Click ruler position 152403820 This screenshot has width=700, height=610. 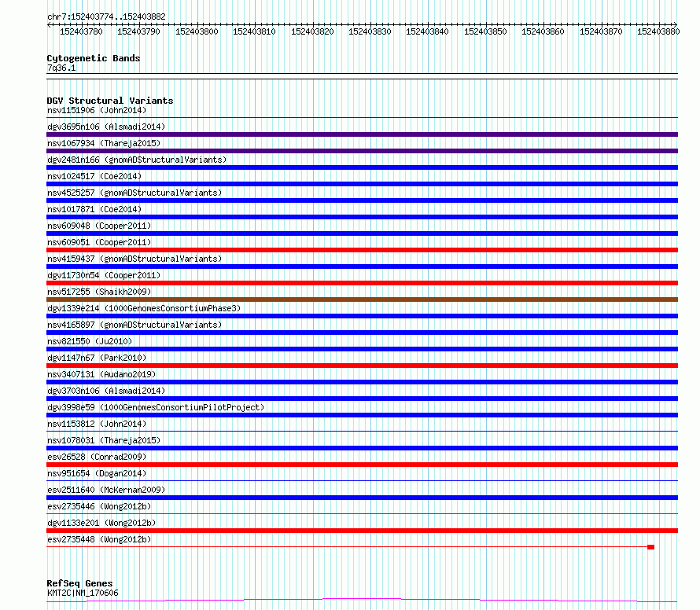(x=312, y=31)
